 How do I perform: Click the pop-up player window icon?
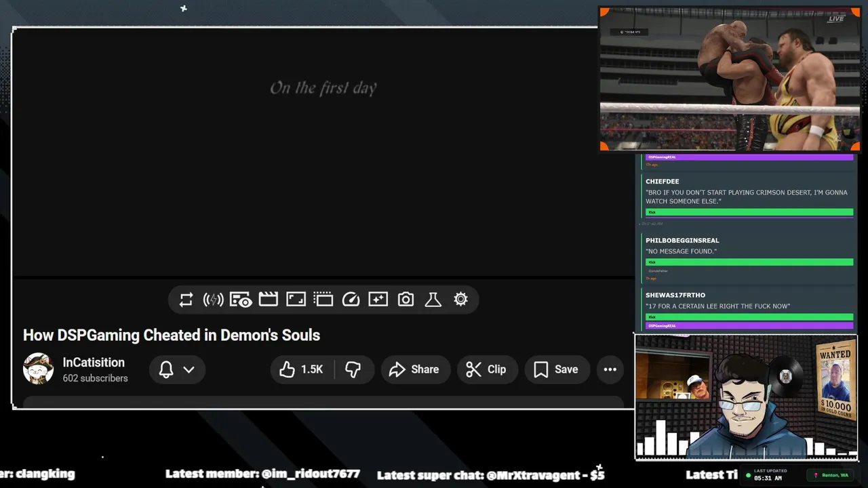tap(323, 300)
